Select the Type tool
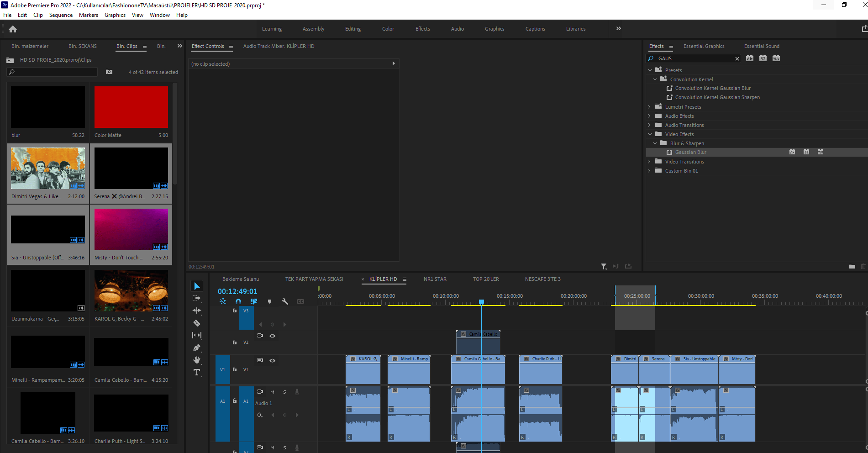This screenshot has width=868, height=453. click(x=197, y=372)
